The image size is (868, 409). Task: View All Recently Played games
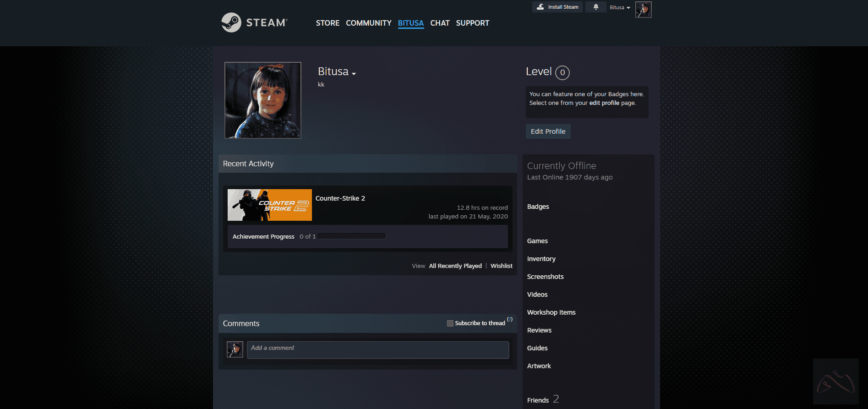pos(455,266)
